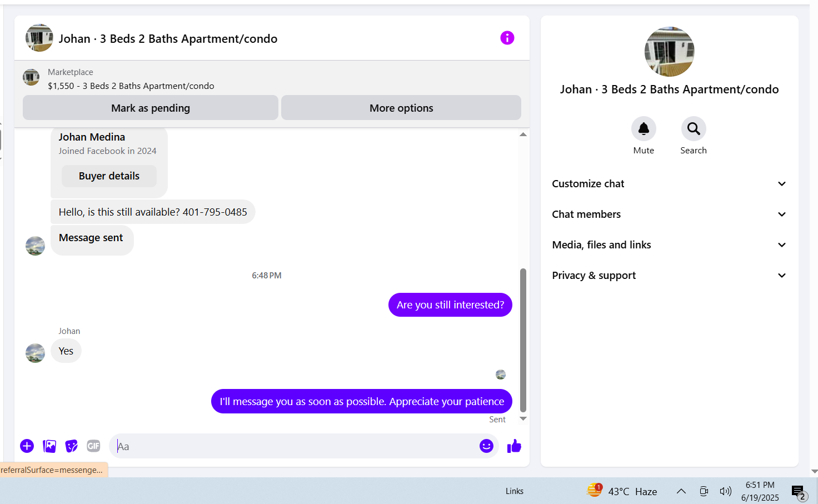Click the Johan Medina name text
Screen dimensions: 818x504
(x=92, y=137)
